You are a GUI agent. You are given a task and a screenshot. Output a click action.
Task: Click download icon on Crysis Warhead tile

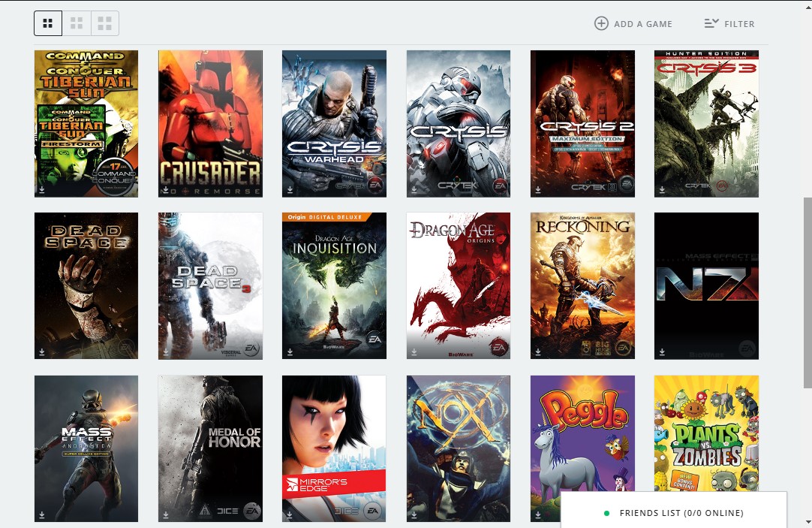(290, 190)
